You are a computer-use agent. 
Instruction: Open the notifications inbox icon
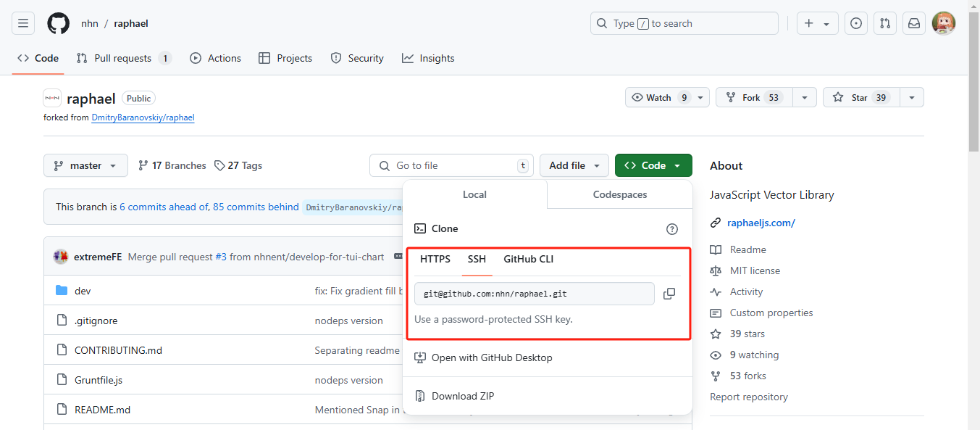(x=914, y=23)
